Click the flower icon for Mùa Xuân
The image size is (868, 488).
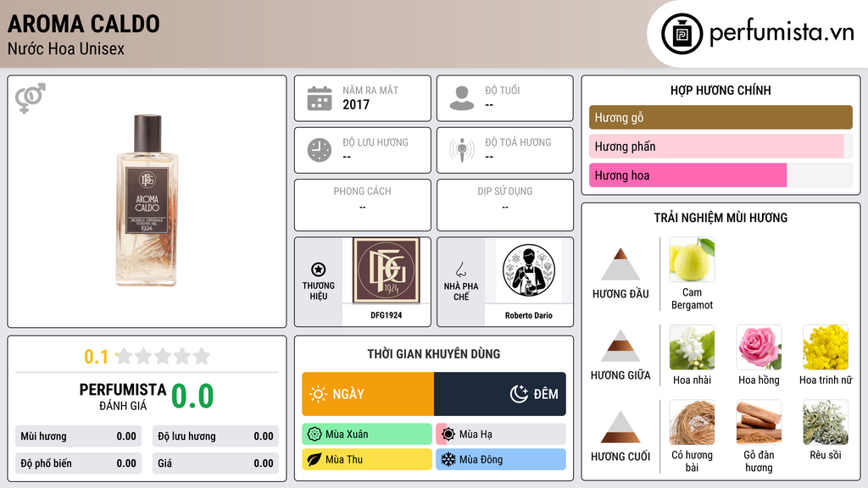[x=314, y=435]
